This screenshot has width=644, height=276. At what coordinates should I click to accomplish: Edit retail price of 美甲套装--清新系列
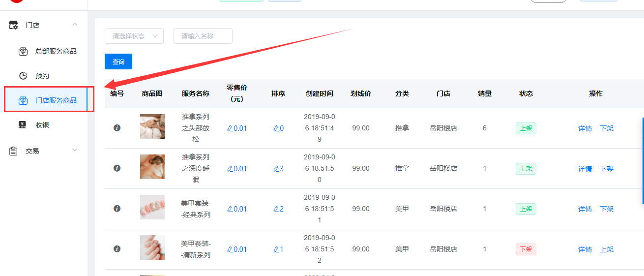(237, 249)
